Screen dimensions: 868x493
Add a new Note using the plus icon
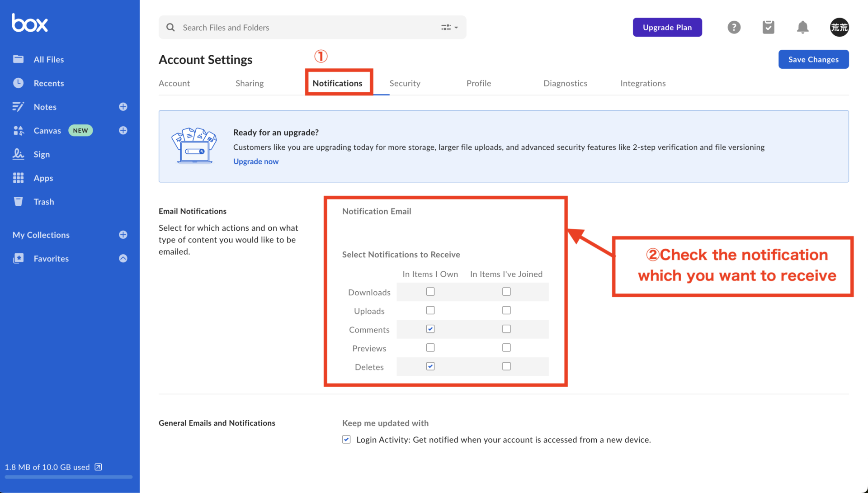(x=123, y=107)
